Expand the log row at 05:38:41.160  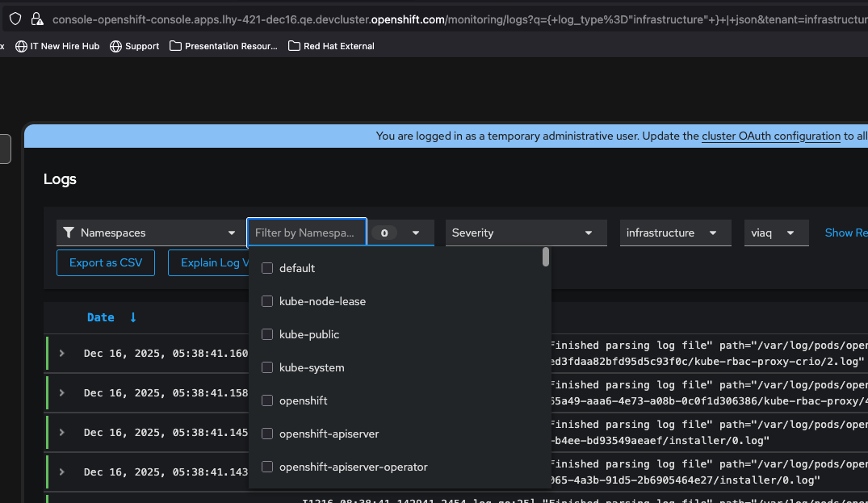tap(62, 353)
